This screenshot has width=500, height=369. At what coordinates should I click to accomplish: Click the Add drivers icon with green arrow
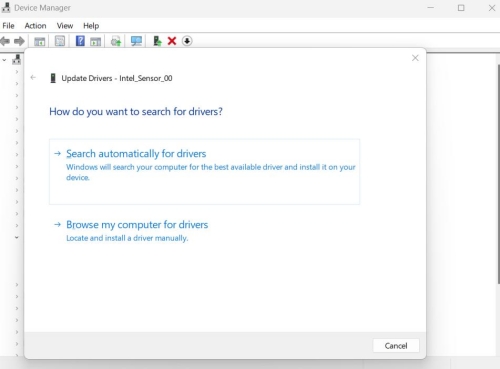click(x=157, y=41)
